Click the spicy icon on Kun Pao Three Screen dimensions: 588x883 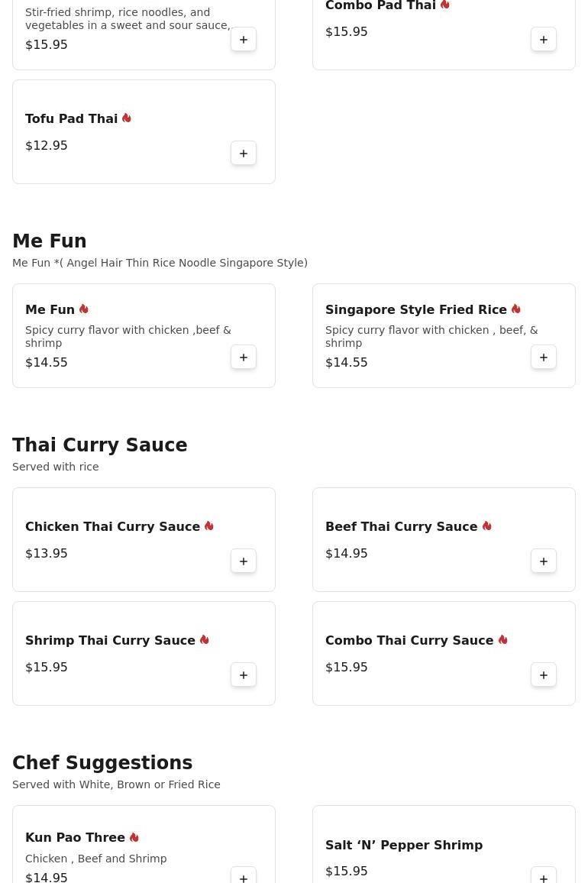point(134,837)
